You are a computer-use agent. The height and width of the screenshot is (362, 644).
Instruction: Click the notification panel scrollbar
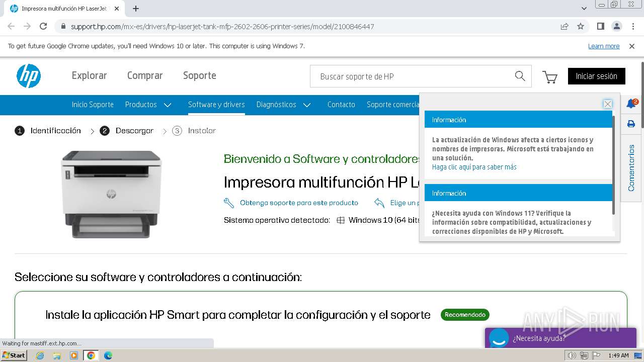[x=613, y=165]
